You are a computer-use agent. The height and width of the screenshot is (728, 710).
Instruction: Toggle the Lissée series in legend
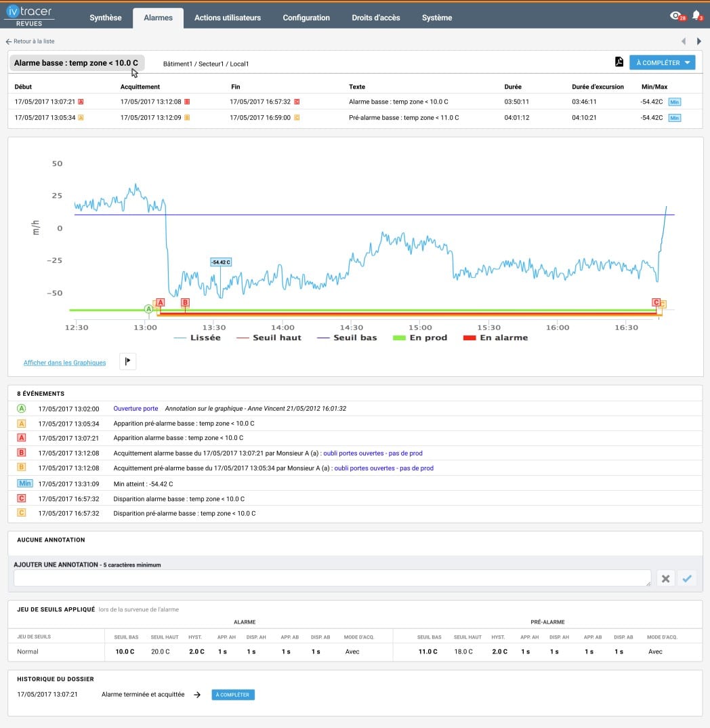click(x=197, y=338)
